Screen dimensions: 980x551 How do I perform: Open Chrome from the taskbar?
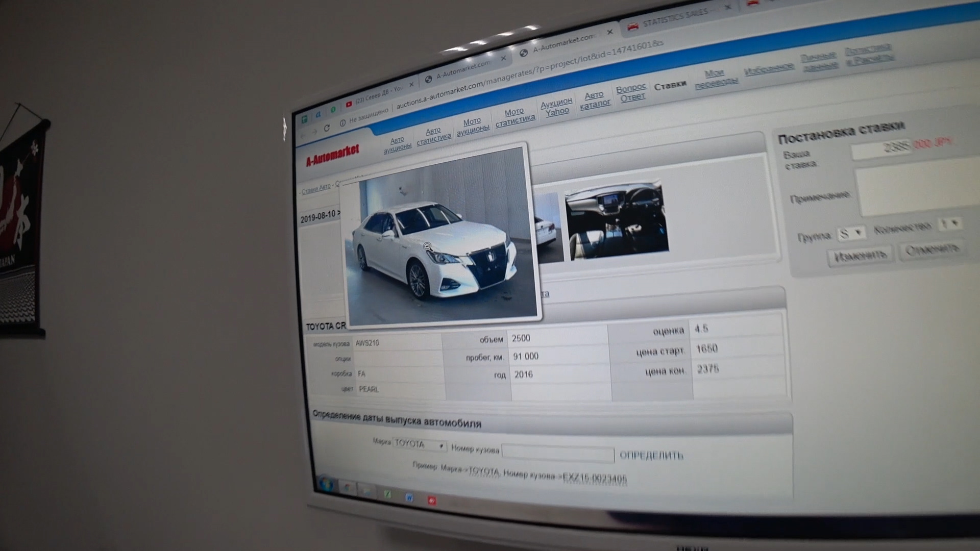pyautogui.click(x=348, y=487)
